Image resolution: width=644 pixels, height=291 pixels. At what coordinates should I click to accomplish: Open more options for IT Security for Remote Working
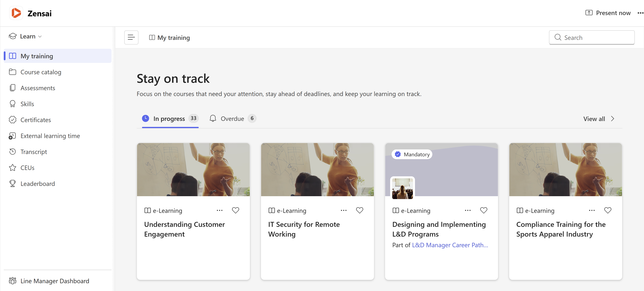[344, 211]
